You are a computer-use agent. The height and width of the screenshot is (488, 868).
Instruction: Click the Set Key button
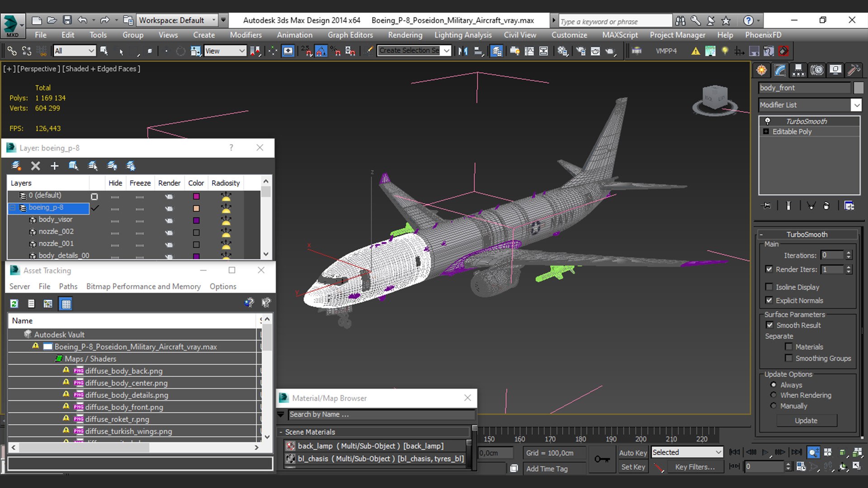pyautogui.click(x=632, y=467)
